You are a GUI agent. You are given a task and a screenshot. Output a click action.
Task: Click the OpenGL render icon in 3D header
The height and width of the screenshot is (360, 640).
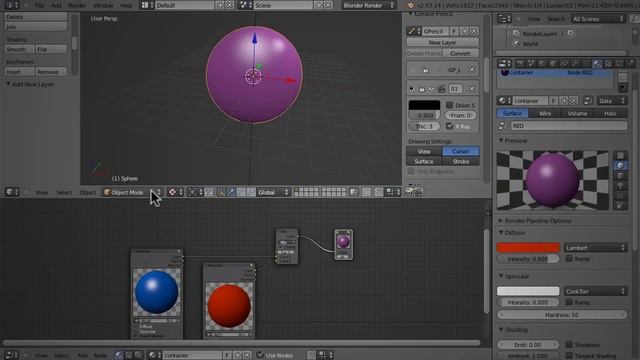click(409, 192)
